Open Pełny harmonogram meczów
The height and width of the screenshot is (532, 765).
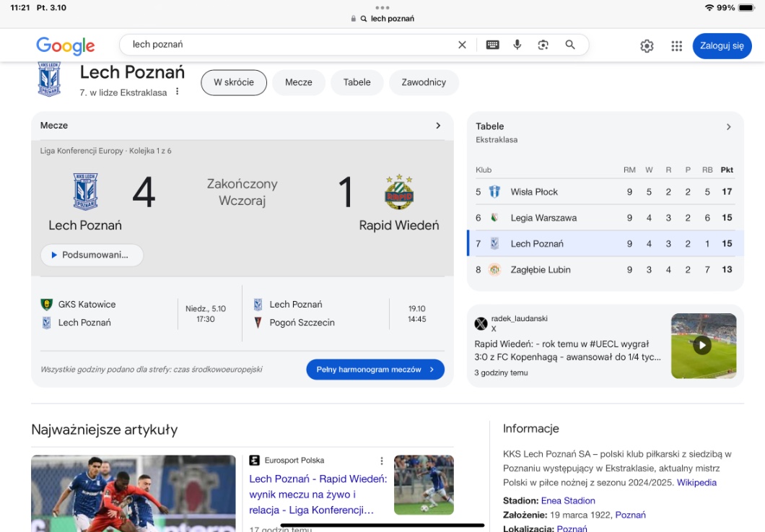[375, 370]
